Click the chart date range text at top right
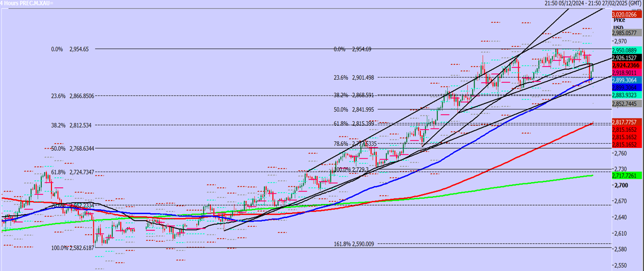 point(593,3)
